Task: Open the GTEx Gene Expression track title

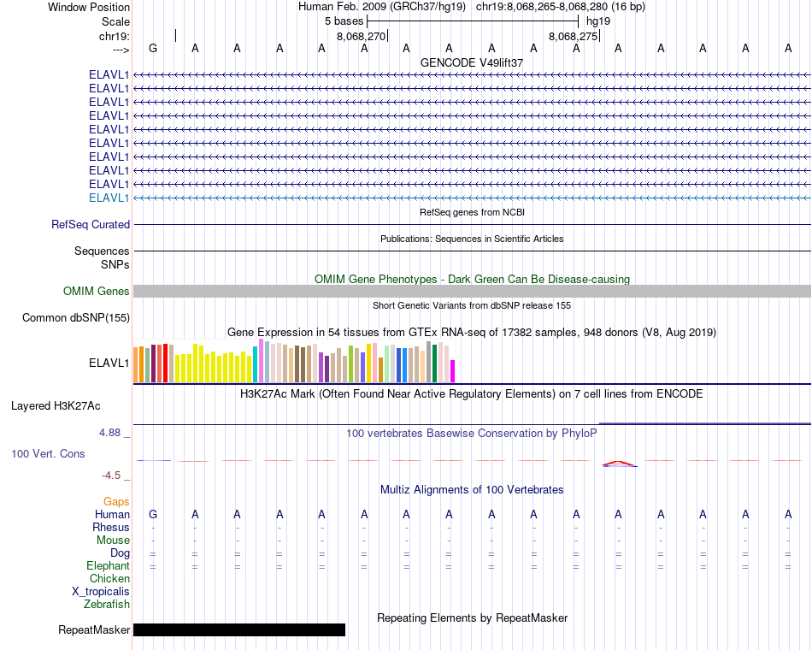Action: tap(472, 332)
